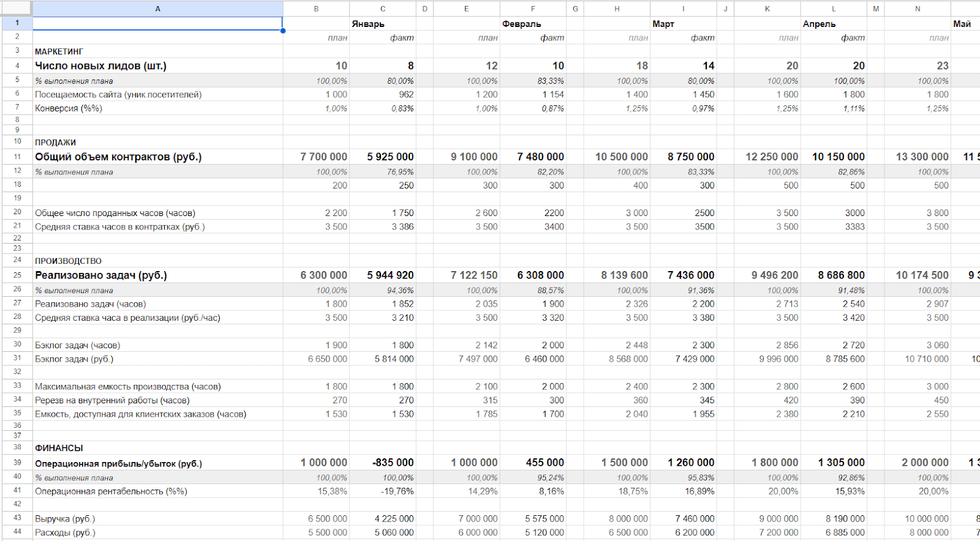This screenshot has width=980, height=541.
Task: Click the operating loss value "-835 000"
Action: [383, 463]
